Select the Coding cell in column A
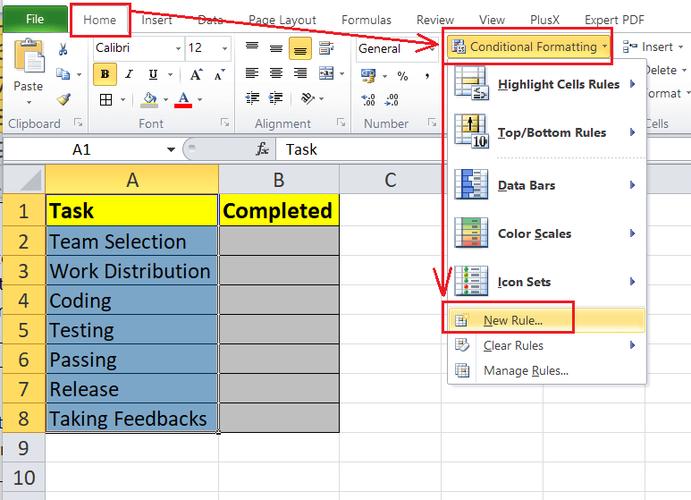The height and width of the screenshot is (500, 691). pyautogui.click(x=132, y=301)
